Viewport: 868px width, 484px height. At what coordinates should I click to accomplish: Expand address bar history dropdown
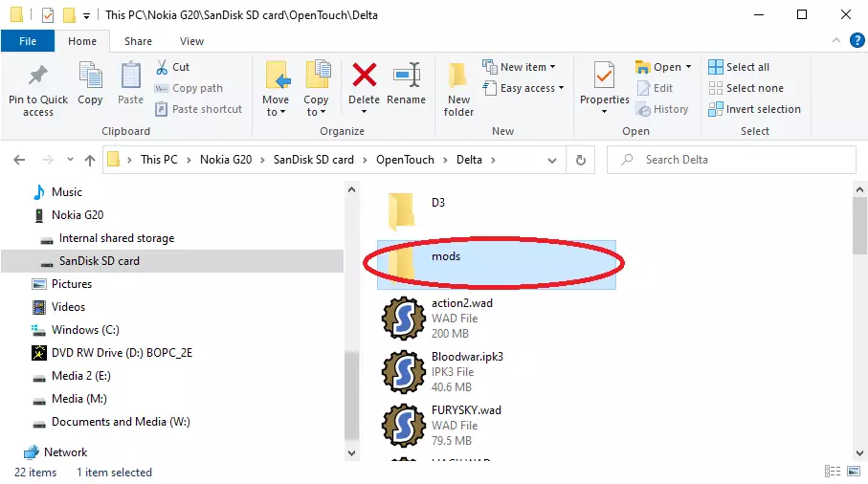pos(552,161)
